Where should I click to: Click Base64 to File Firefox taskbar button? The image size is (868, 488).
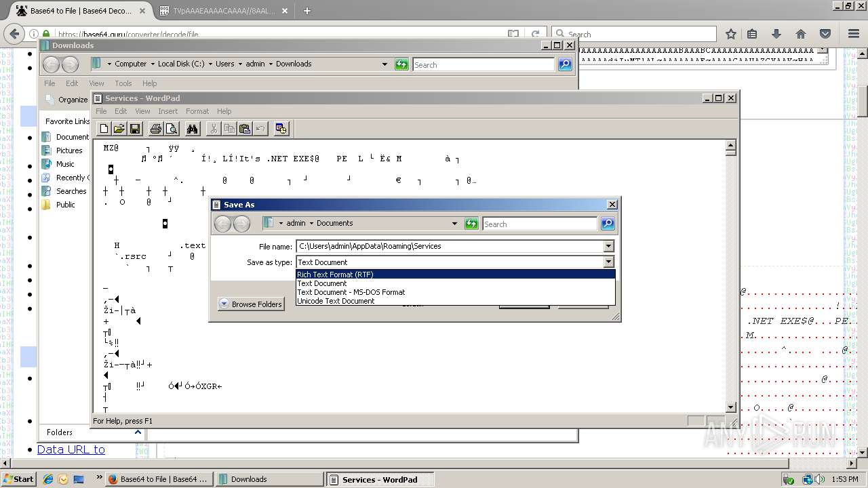pyautogui.click(x=159, y=479)
